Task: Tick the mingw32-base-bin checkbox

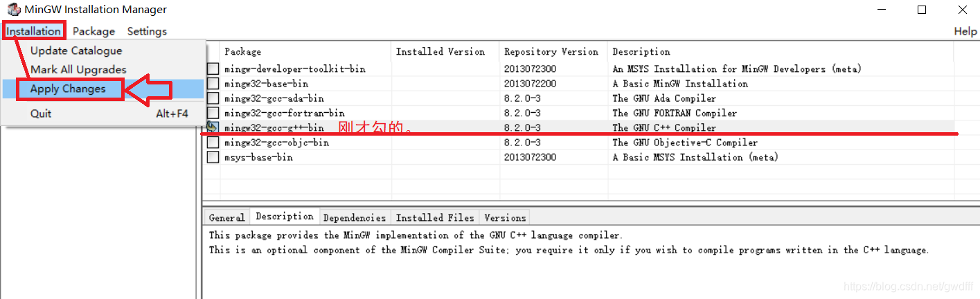Action: pyautogui.click(x=213, y=84)
